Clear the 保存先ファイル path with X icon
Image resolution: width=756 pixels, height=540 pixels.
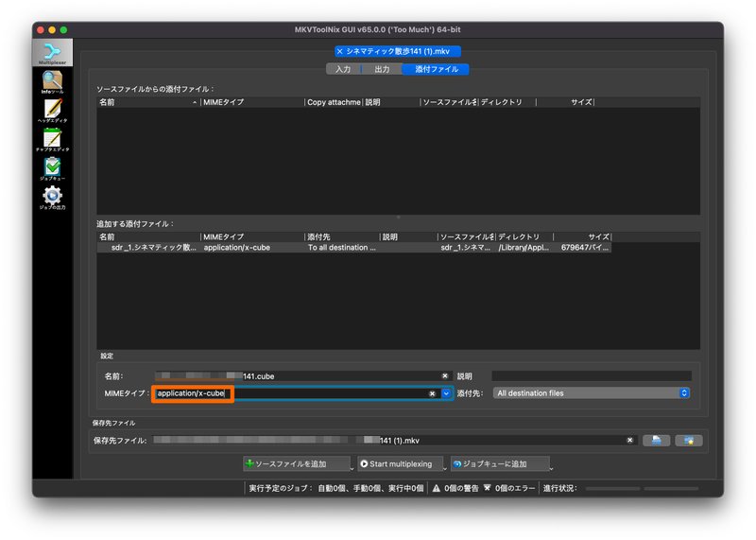pyautogui.click(x=629, y=440)
